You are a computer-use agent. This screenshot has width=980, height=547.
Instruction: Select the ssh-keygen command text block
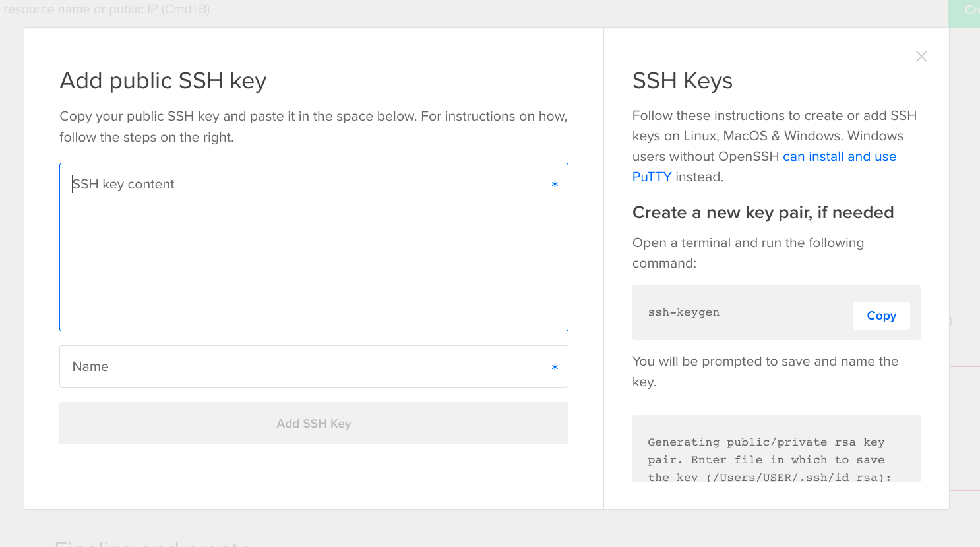click(x=684, y=312)
